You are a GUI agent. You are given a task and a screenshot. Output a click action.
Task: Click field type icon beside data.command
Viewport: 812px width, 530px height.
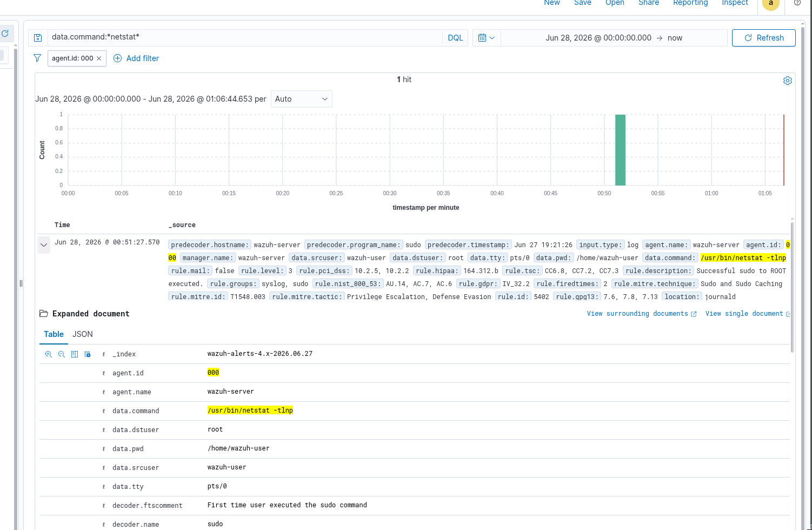104,411
